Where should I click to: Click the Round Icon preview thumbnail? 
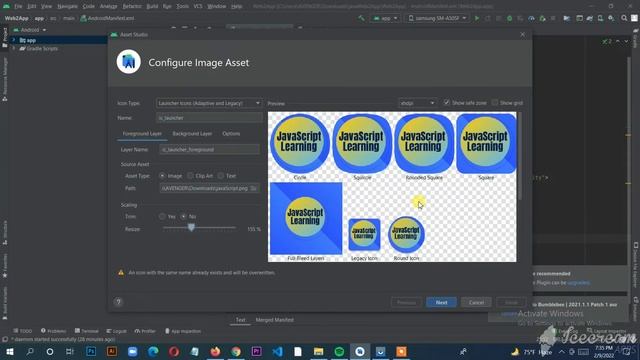click(406, 234)
